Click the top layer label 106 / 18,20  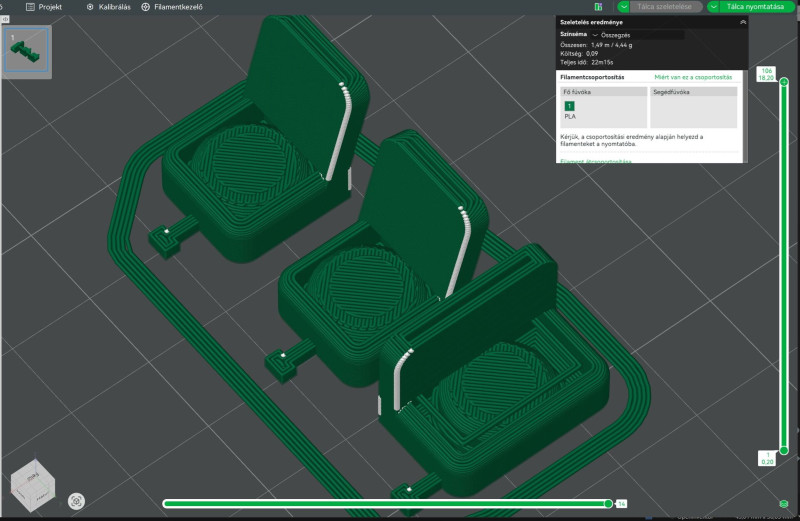click(766, 74)
